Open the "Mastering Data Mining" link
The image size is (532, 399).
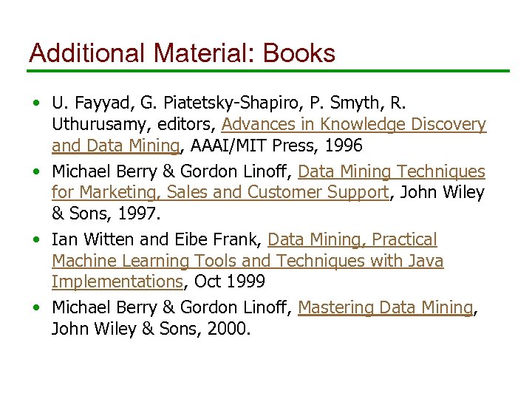click(385, 308)
